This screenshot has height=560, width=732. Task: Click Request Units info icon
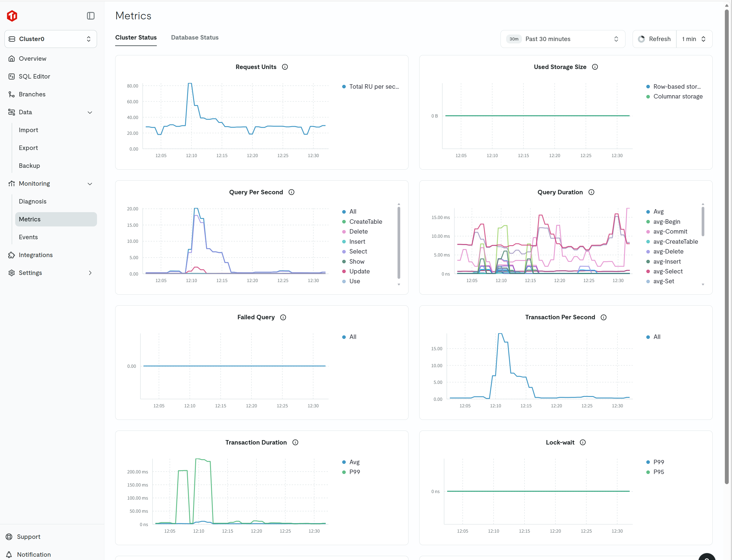click(285, 67)
